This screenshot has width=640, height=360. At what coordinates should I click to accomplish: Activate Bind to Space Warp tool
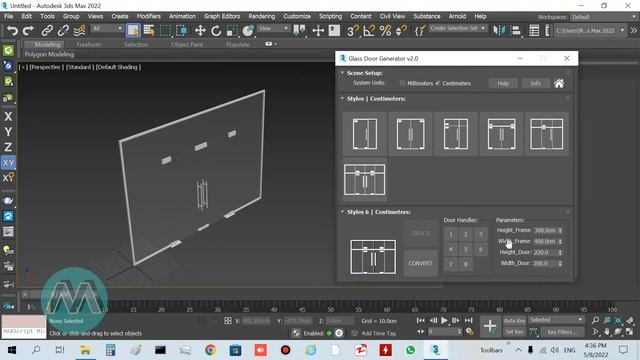click(x=80, y=31)
